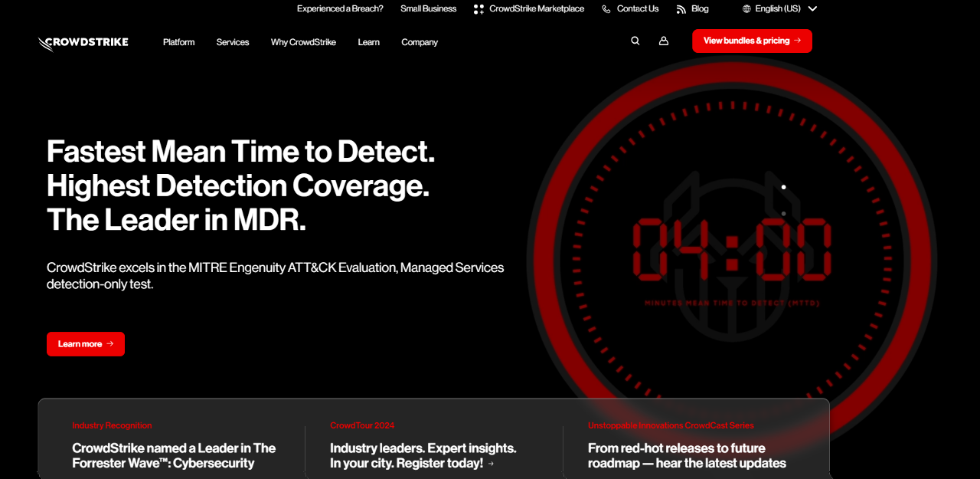The width and height of the screenshot is (980, 479).
Task: Click the red Learn more button
Action: 86,344
